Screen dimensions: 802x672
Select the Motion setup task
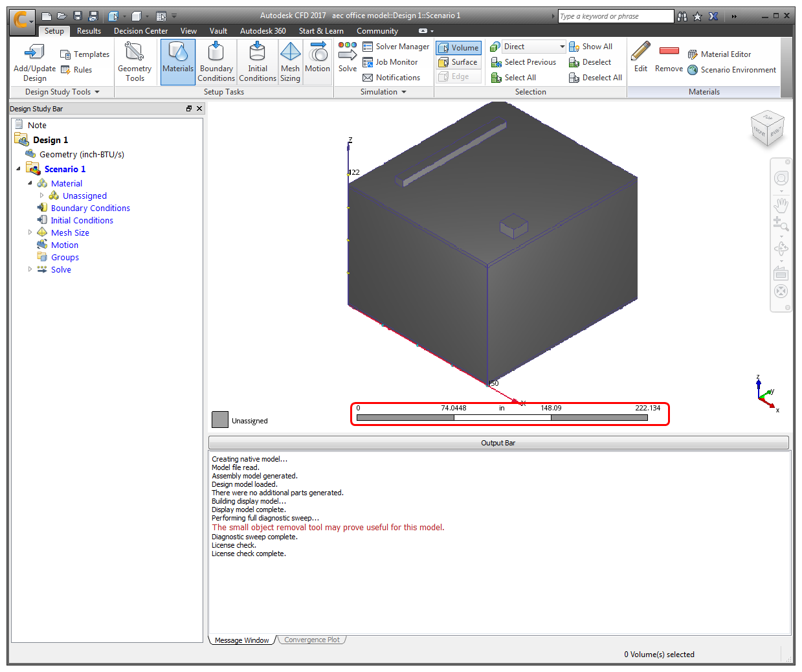317,62
